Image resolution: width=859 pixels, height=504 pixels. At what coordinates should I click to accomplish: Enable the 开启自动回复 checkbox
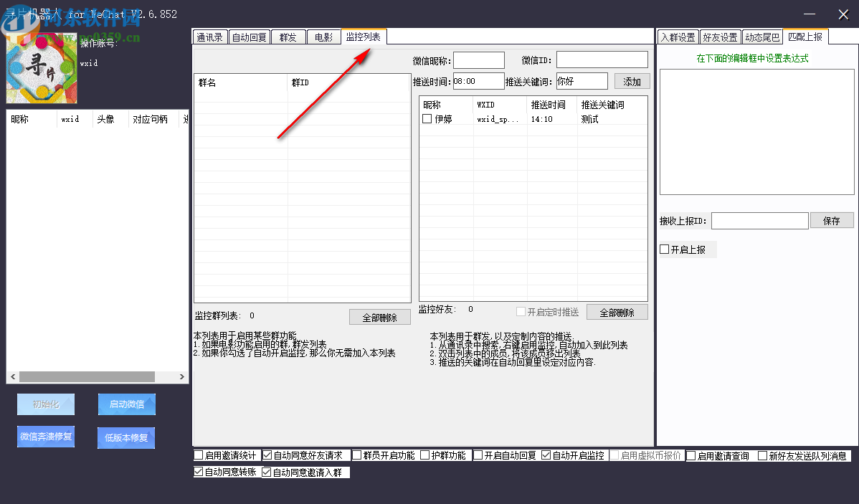pos(478,455)
